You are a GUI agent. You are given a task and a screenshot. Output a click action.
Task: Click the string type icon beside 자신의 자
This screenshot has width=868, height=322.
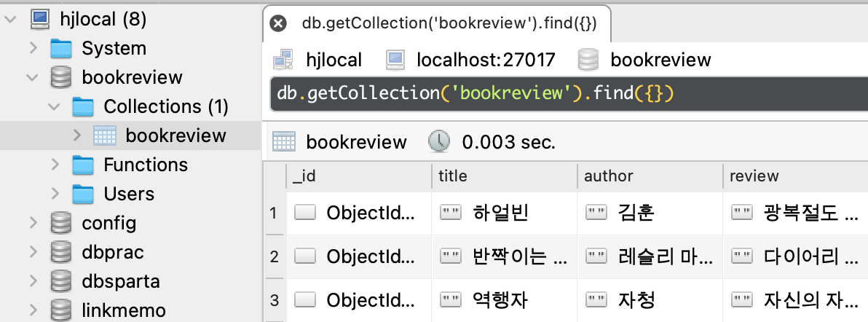pyautogui.click(x=742, y=300)
